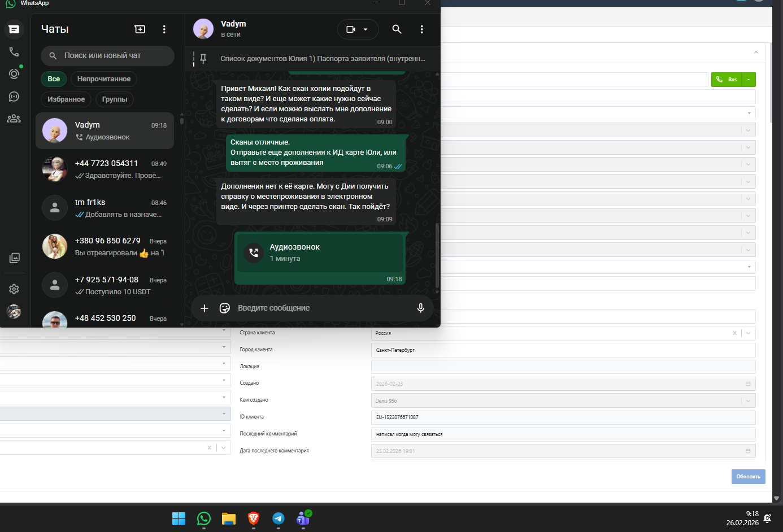Search within the Vadym conversation
Viewport: 783px width, 532px height.
click(397, 29)
